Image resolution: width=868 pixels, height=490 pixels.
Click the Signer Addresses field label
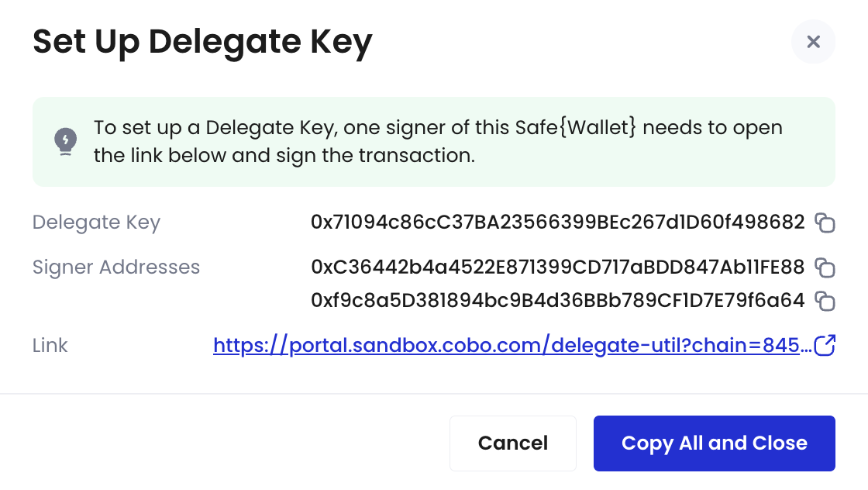(x=115, y=267)
